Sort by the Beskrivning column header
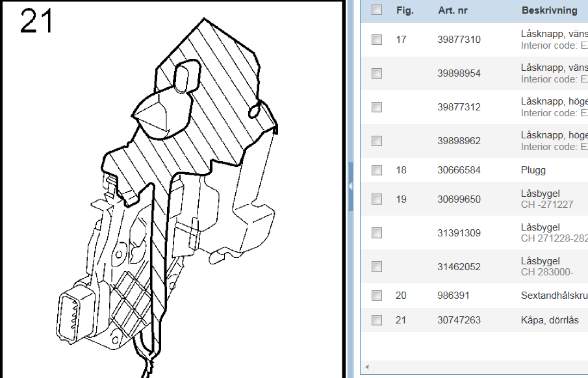This screenshot has height=378, width=588. pyautogui.click(x=549, y=10)
